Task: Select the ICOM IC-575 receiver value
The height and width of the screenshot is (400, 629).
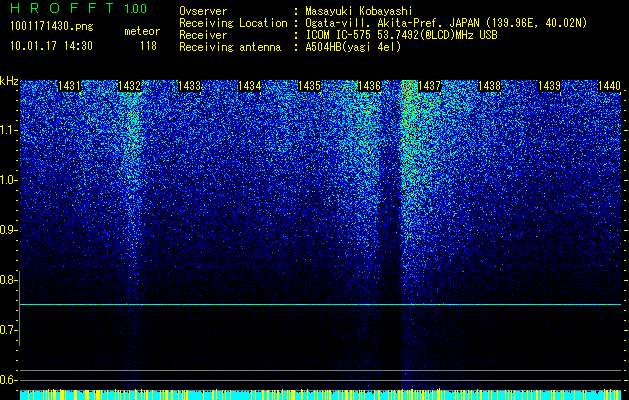Action: click(401, 35)
